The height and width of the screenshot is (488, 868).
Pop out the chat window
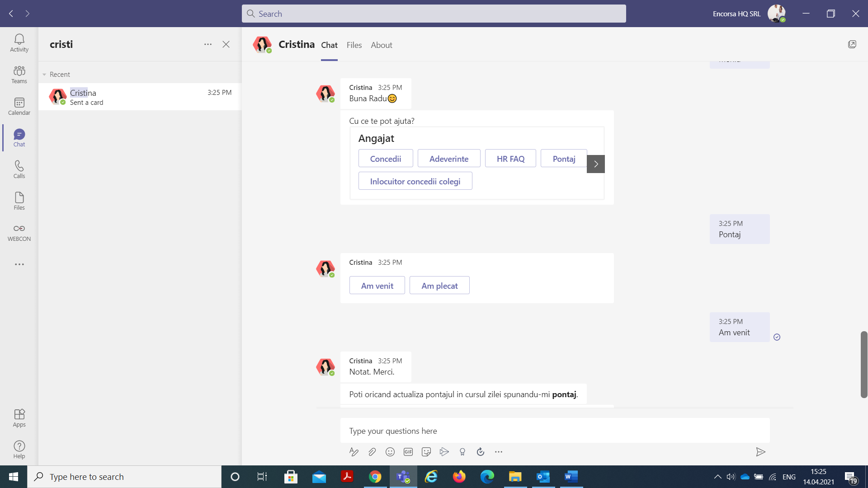point(852,44)
